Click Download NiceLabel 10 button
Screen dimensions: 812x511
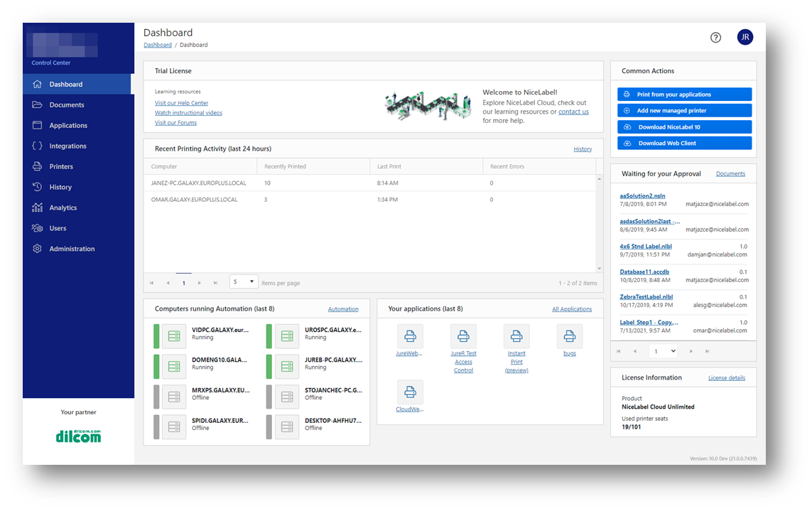tap(684, 127)
